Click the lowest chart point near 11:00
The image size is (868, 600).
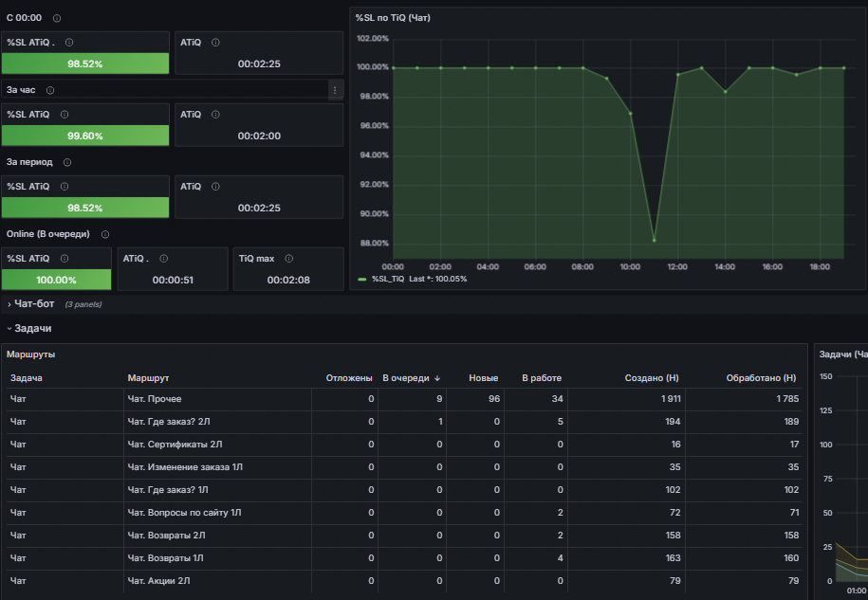[x=655, y=240]
